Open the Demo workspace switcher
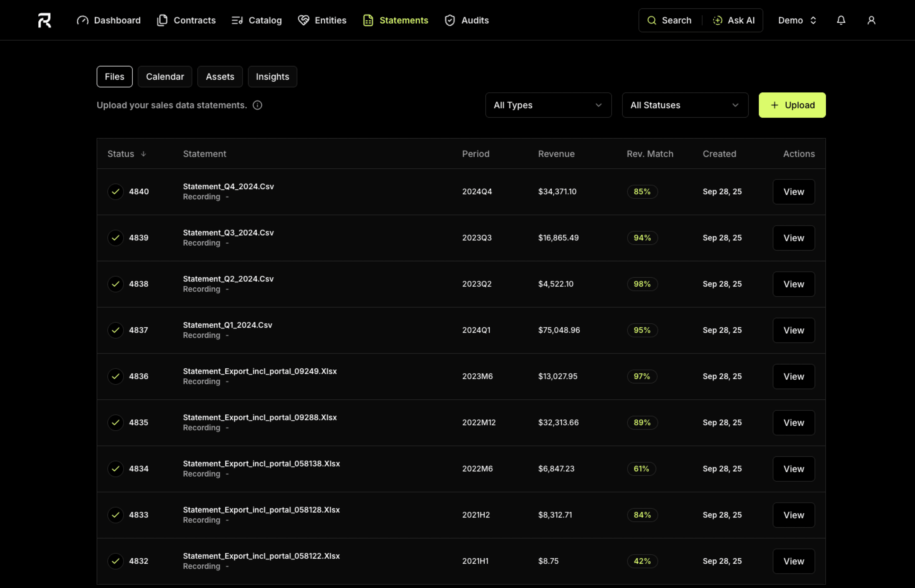Screen dimensions: 915x588 (x=797, y=20)
